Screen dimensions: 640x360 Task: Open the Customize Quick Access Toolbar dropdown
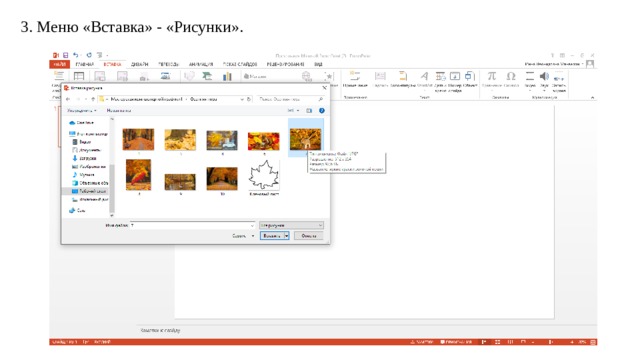(x=107, y=55)
